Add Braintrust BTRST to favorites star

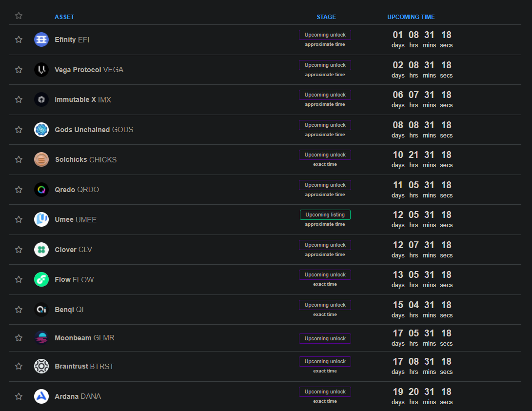pyautogui.click(x=19, y=366)
